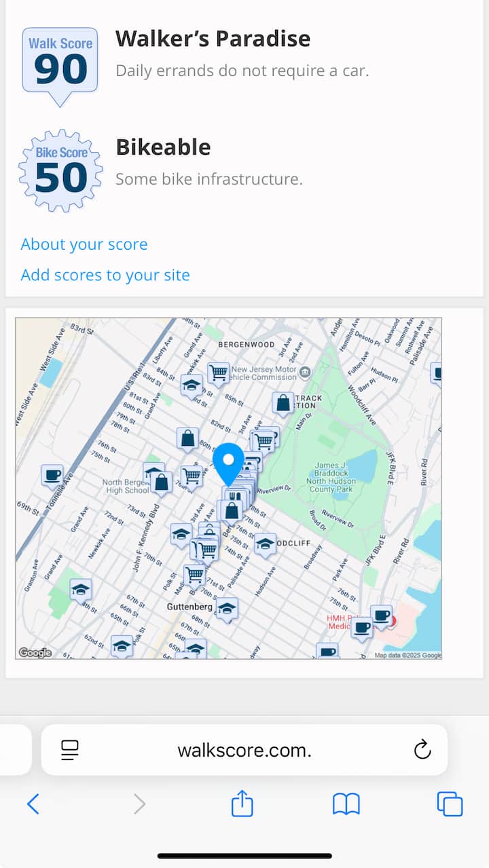This screenshot has width=489, height=868.
Task: Tap the shopping bag marker near 80th St
Action: pyautogui.click(x=187, y=438)
